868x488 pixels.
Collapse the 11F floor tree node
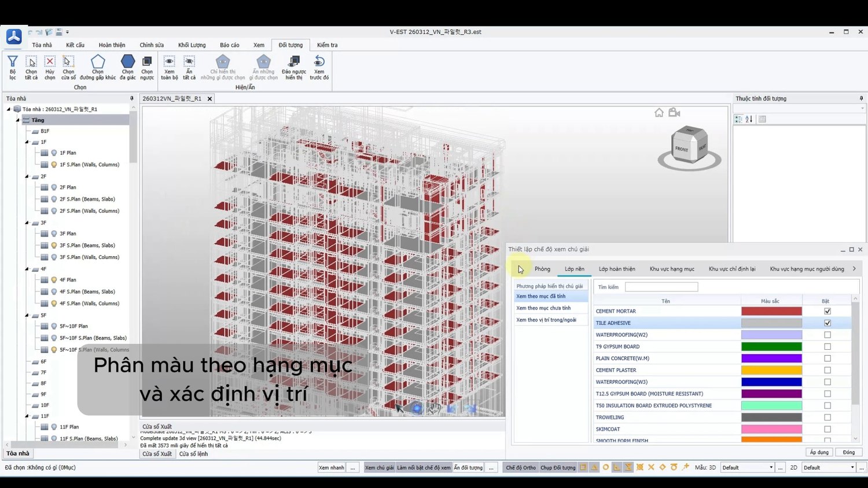point(27,416)
